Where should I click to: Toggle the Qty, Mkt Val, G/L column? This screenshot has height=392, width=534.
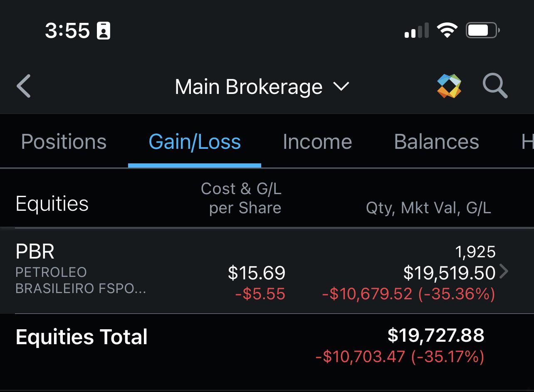pos(428,207)
